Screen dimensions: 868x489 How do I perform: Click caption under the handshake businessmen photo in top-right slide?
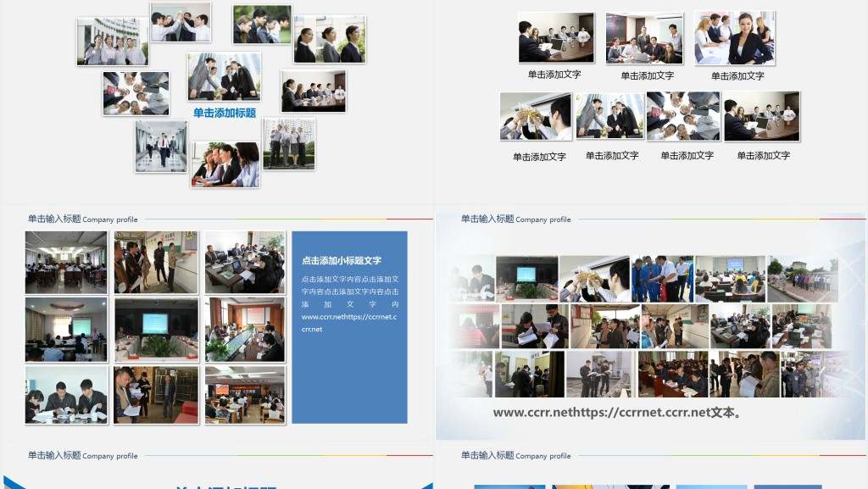(612, 156)
